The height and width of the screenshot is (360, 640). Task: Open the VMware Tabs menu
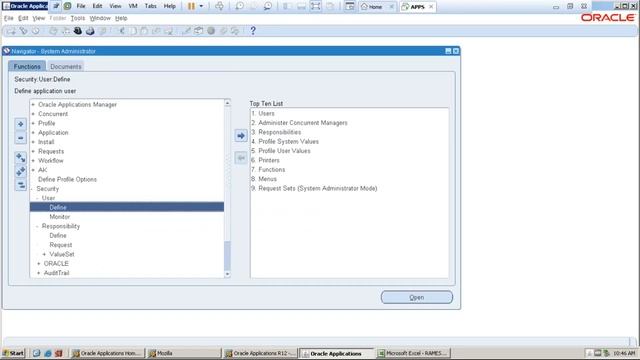tap(150, 6)
